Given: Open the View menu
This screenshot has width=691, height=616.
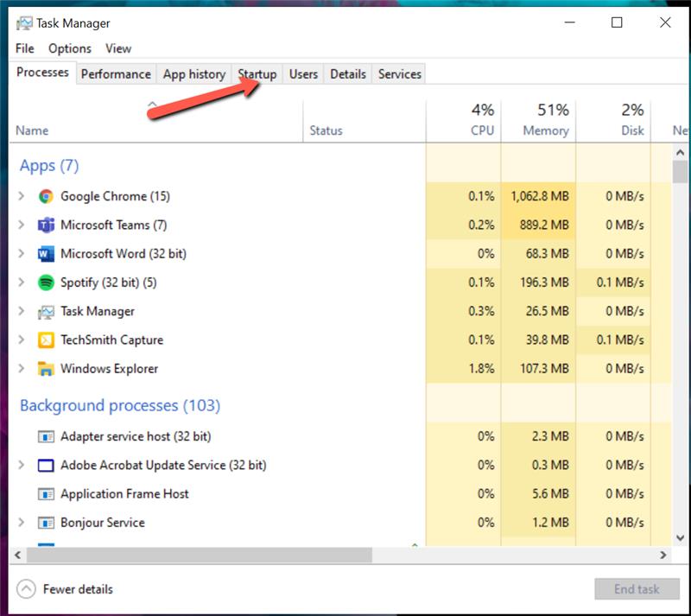Looking at the screenshot, I should pyautogui.click(x=118, y=48).
